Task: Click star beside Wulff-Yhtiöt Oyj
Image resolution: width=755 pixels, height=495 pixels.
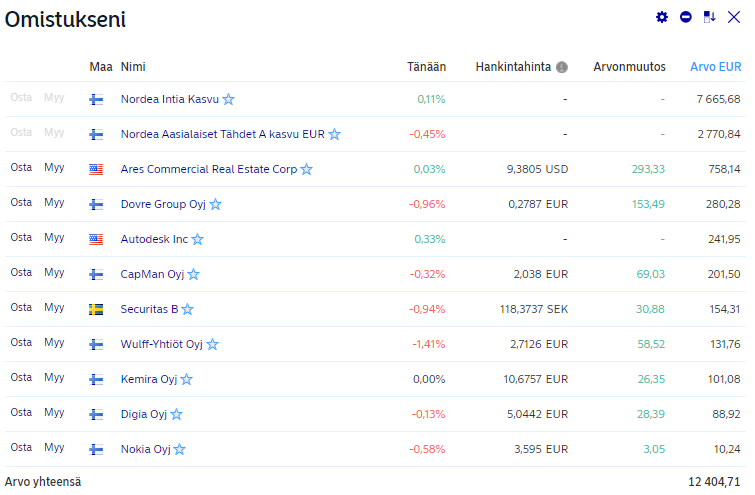Action: 212,344
